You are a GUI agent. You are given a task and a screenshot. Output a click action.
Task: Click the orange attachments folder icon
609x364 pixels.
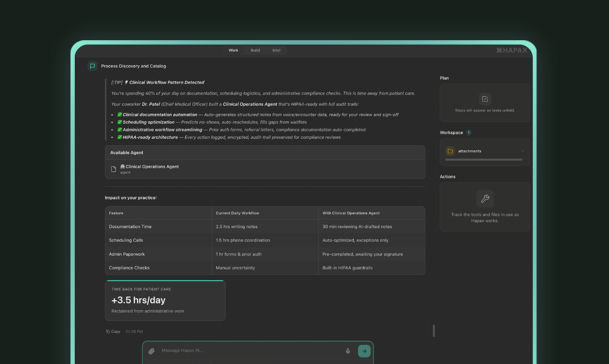(450, 151)
